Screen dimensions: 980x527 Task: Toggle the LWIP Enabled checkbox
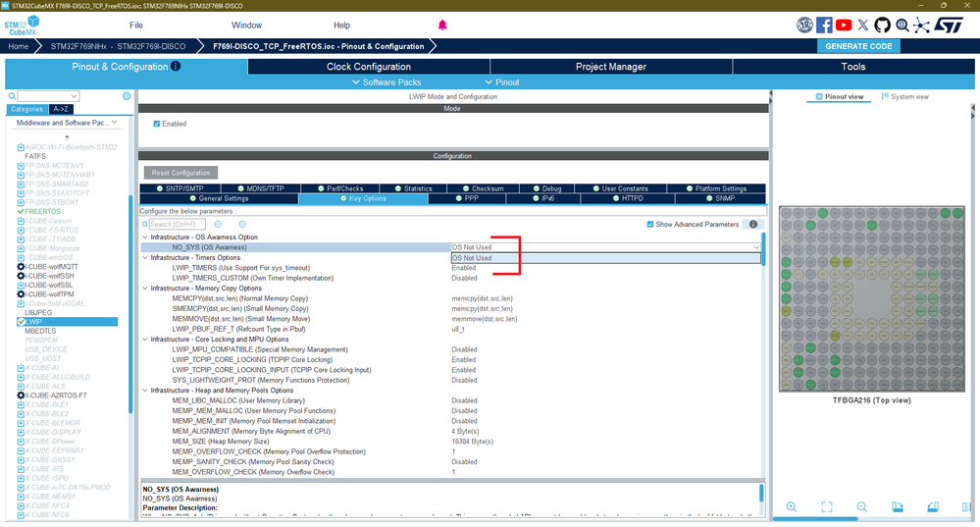tap(157, 124)
